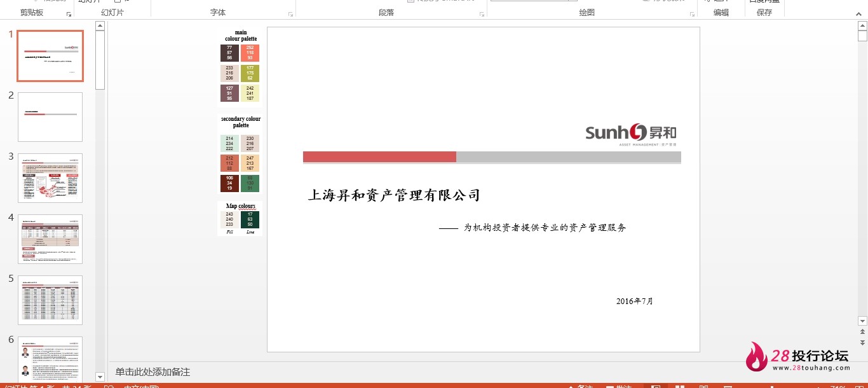
Task: Open the 剪贴板 group dialog launcher
Action: (69, 14)
